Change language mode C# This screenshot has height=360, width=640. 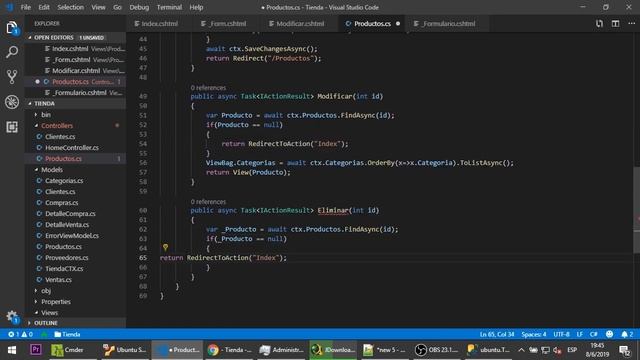(x=594, y=334)
